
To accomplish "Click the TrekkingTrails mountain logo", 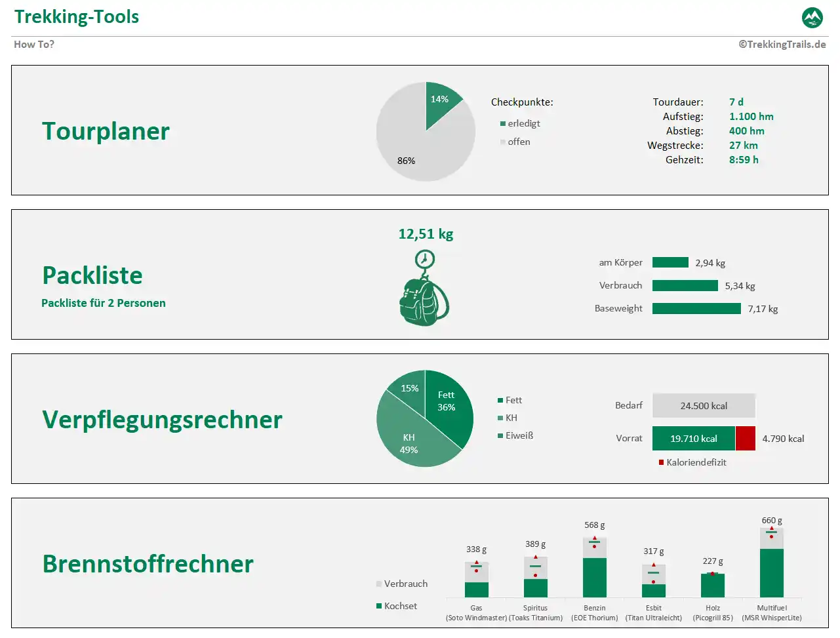I will [x=811, y=17].
